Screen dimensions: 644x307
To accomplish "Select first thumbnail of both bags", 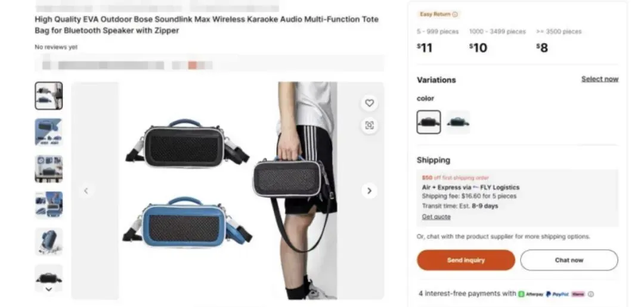I will pyautogui.click(x=49, y=95).
